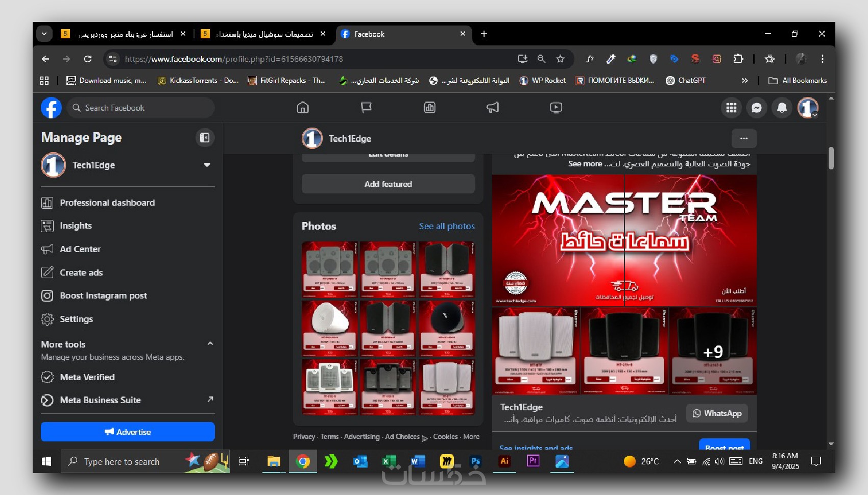This screenshot has height=495, width=868.
Task: Select Insights from the sidebar
Action: (x=76, y=226)
